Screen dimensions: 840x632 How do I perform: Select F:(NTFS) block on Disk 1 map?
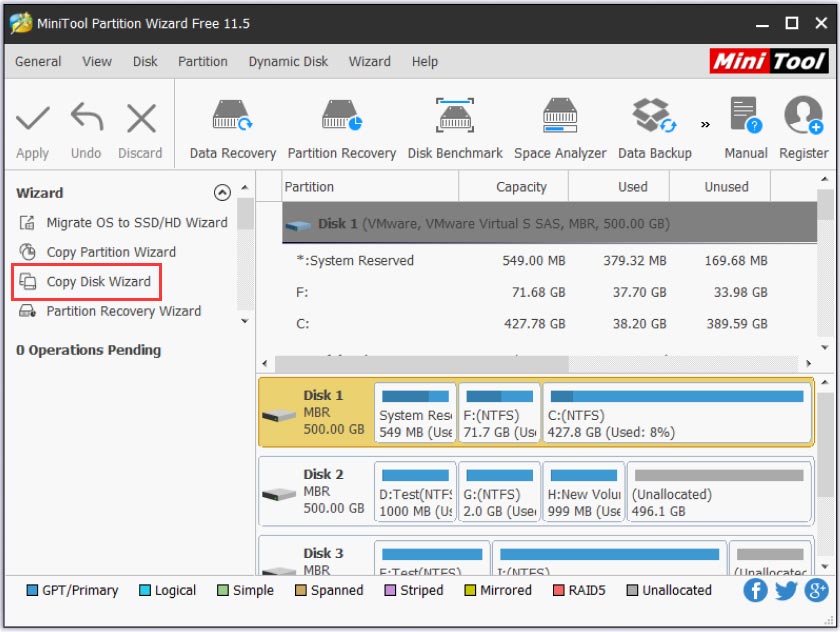(x=499, y=412)
